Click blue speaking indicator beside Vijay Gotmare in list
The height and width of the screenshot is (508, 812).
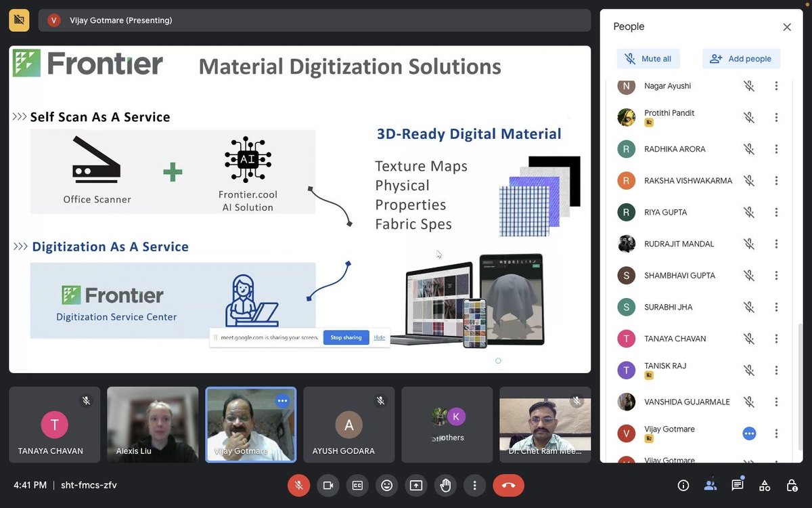coord(749,433)
